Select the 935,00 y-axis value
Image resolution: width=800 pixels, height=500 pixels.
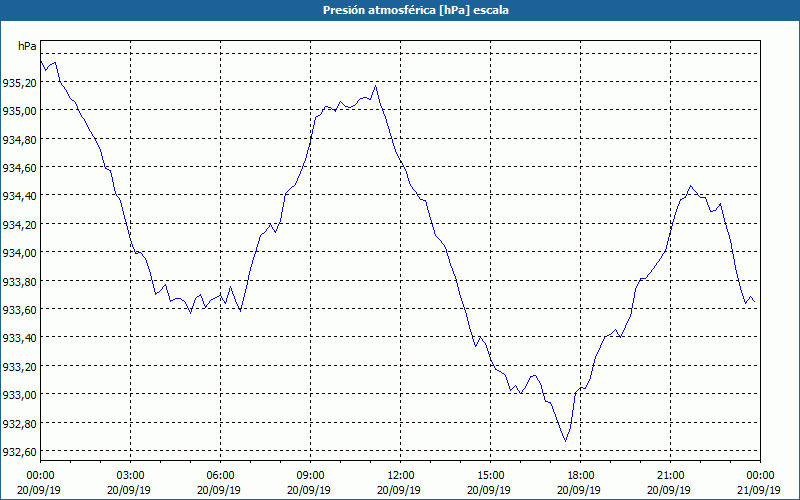click(20, 111)
